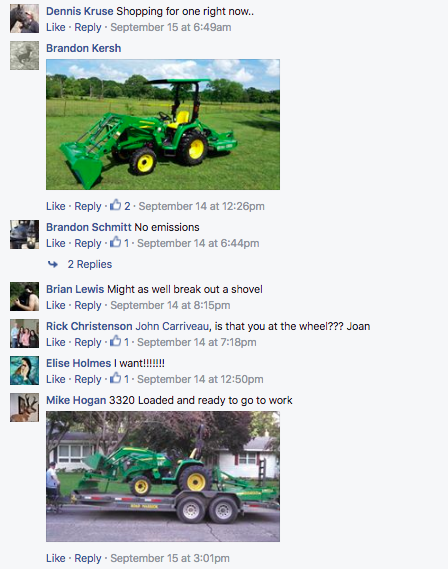This screenshot has height=569, width=448.
Task: Open Elise Holmes's mermaid avatar
Action: [24, 371]
